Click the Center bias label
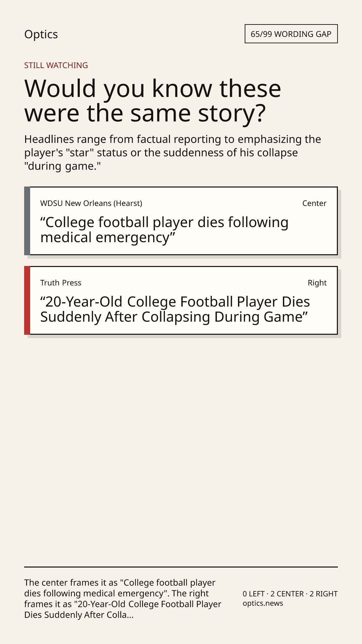This screenshot has width=362, height=644. [314, 203]
